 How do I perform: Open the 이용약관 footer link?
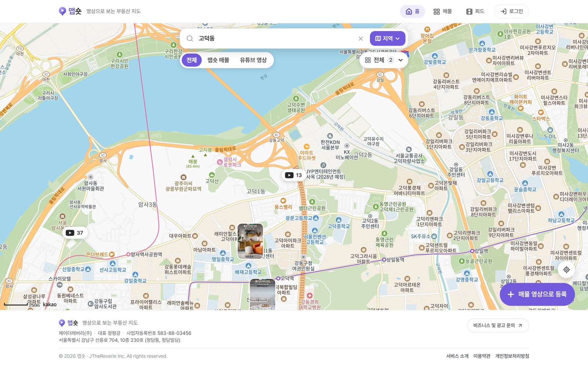(482, 356)
